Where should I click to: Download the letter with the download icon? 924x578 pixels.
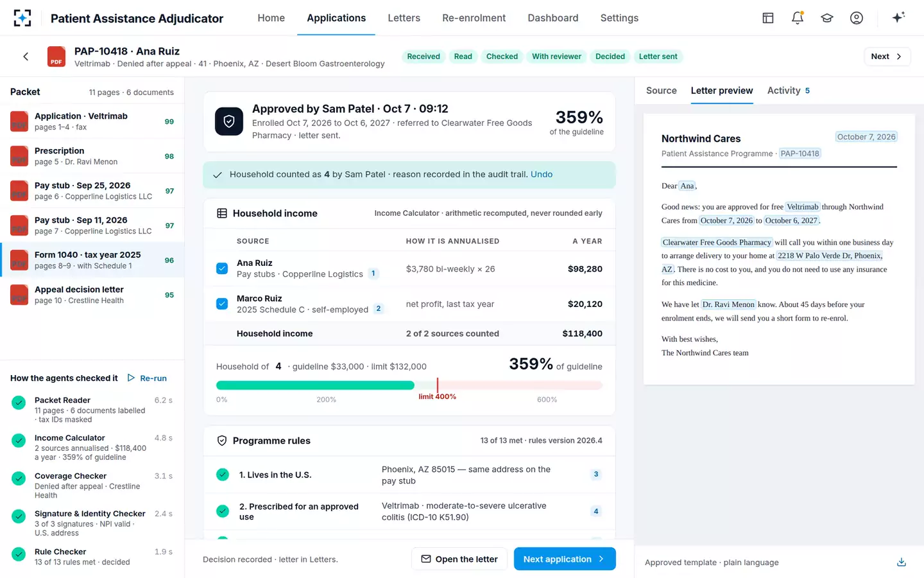point(902,562)
